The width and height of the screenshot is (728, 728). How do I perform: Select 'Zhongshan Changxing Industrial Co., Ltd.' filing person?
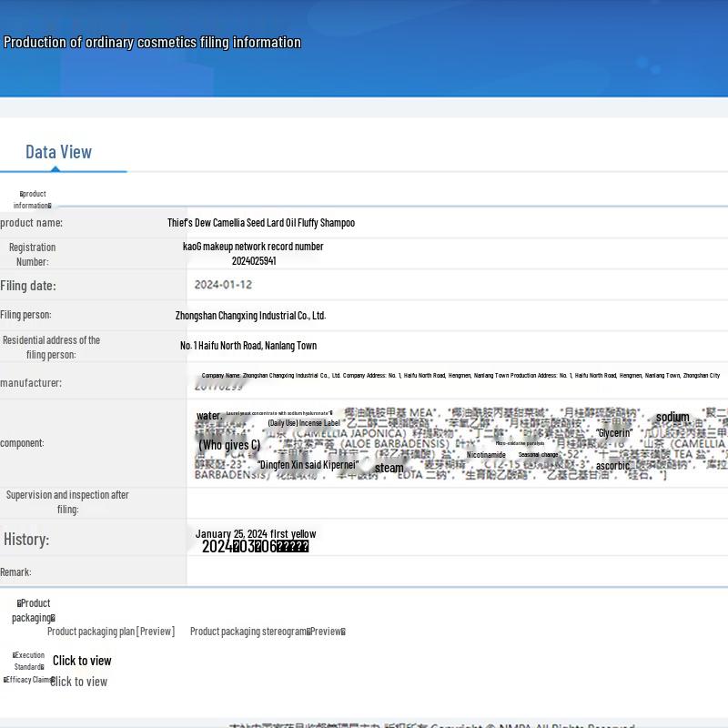point(251,316)
